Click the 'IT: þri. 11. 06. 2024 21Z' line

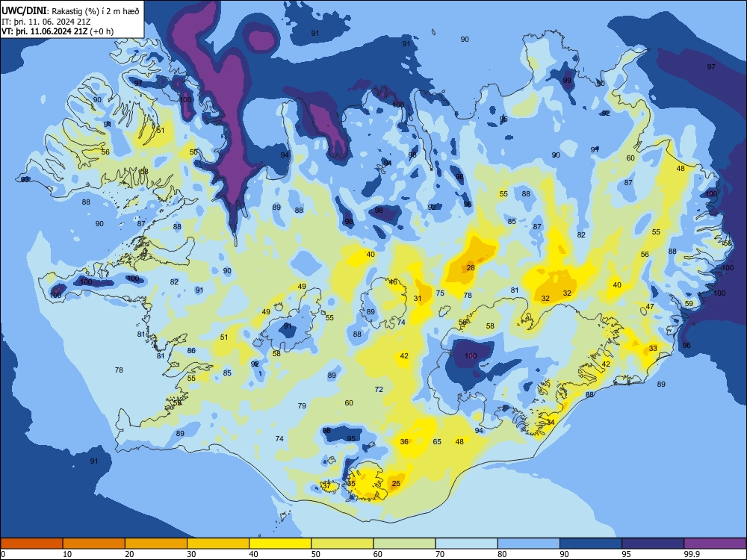click(x=46, y=22)
